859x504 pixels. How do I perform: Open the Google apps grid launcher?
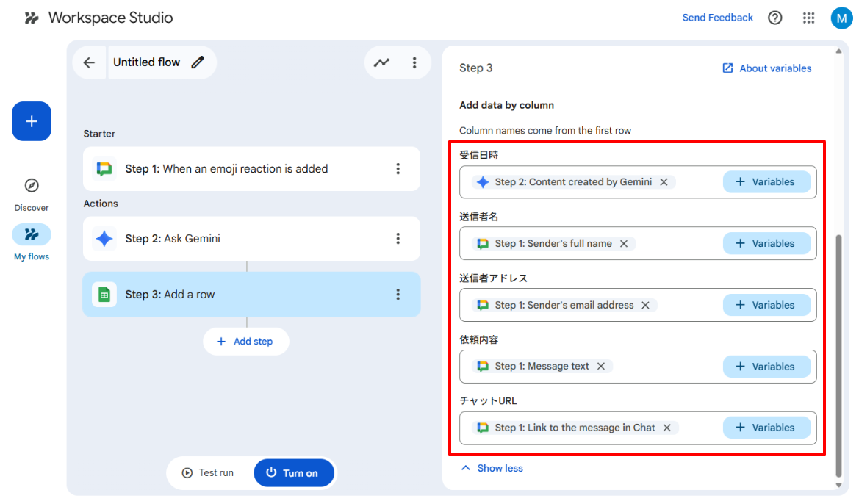[809, 18]
